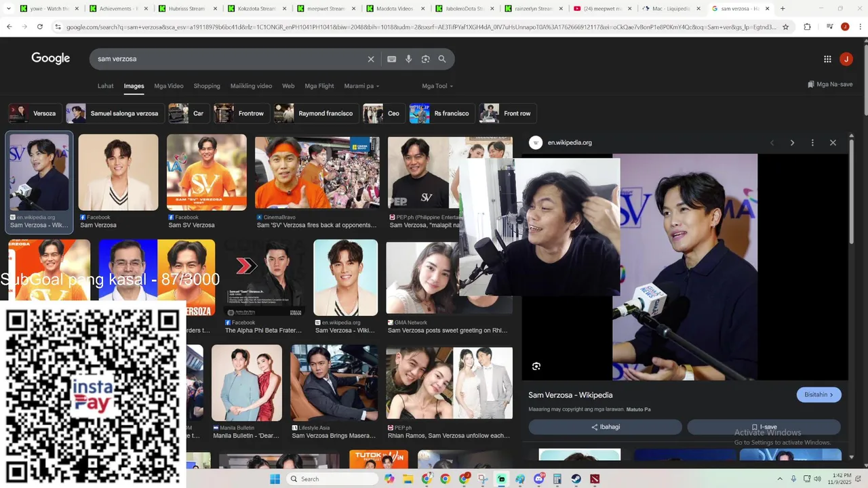Open the 'Marami pa' dropdown
This screenshot has height=488, width=868.
click(x=361, y=86)
